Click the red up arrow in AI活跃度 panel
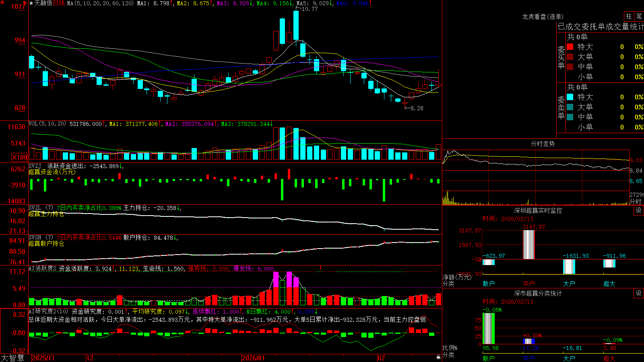644x362 pixels. point(321,268)
